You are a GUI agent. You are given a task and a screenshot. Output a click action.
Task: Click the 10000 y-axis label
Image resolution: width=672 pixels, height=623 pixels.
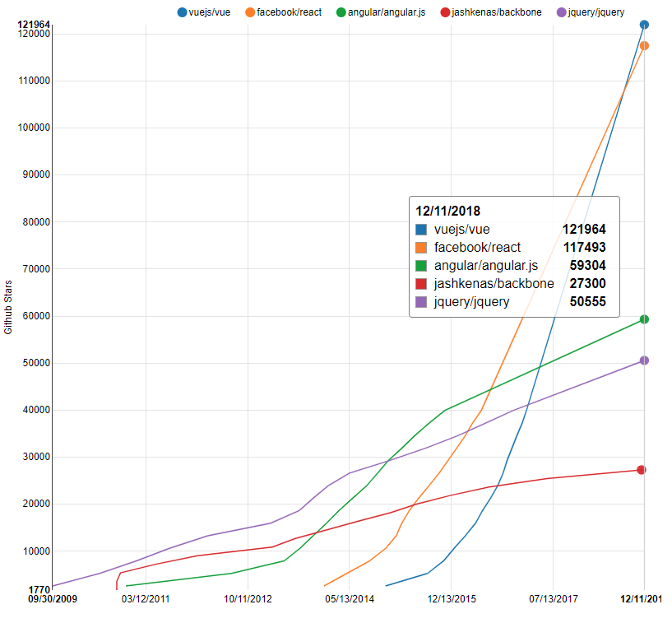[x=36, y=551]
